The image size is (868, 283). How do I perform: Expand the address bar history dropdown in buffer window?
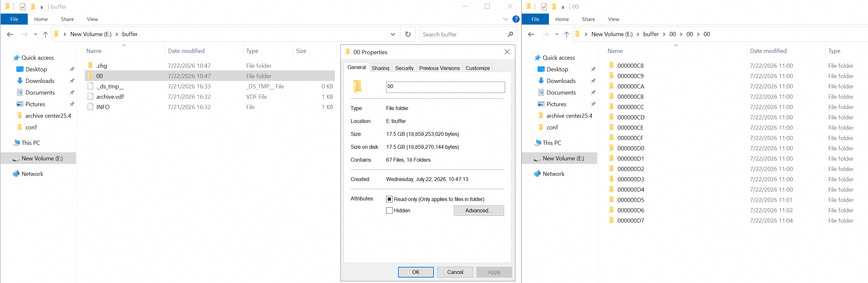click(393, 34)
